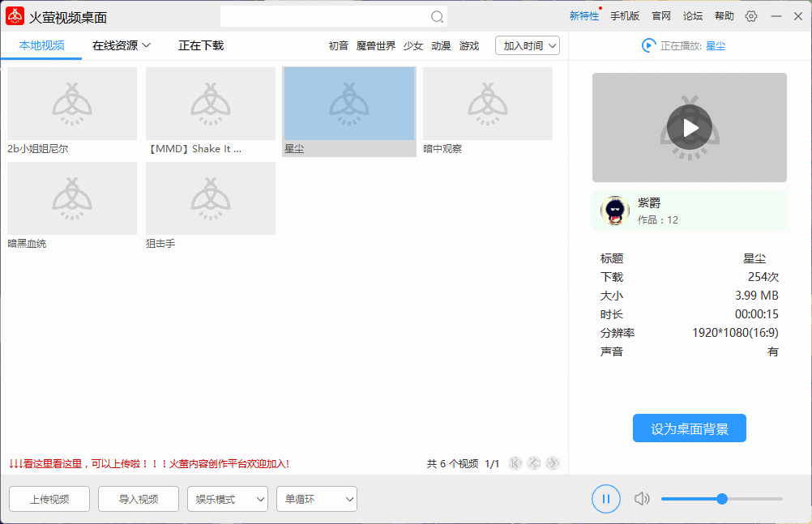Click the 紫爵 uploader avatar
This screenshot has height=524, width=812.
tap(614, 210)
